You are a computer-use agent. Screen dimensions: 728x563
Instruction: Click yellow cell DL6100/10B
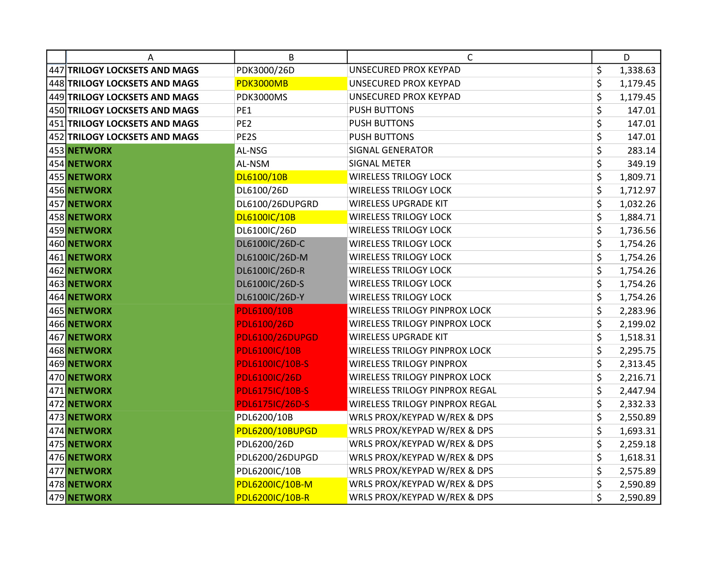(x=291, y=177)
